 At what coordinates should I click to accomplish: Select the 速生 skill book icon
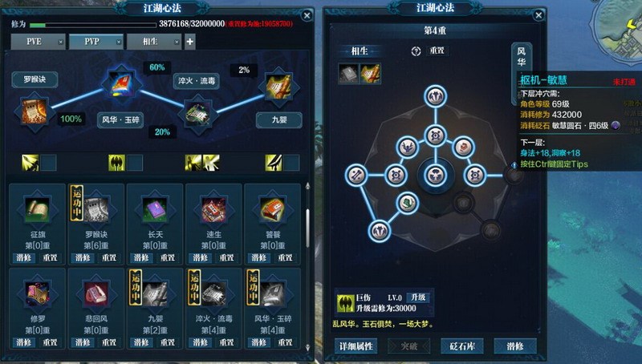[x=214, y=209]
